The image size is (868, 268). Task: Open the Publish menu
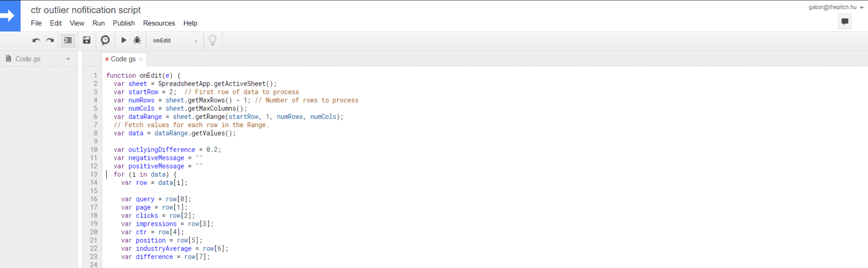124,23
